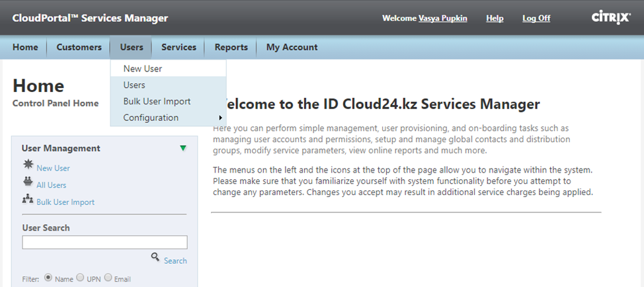
Task: Click the Bulk User Import icon
Action: (x=28, y=200)
